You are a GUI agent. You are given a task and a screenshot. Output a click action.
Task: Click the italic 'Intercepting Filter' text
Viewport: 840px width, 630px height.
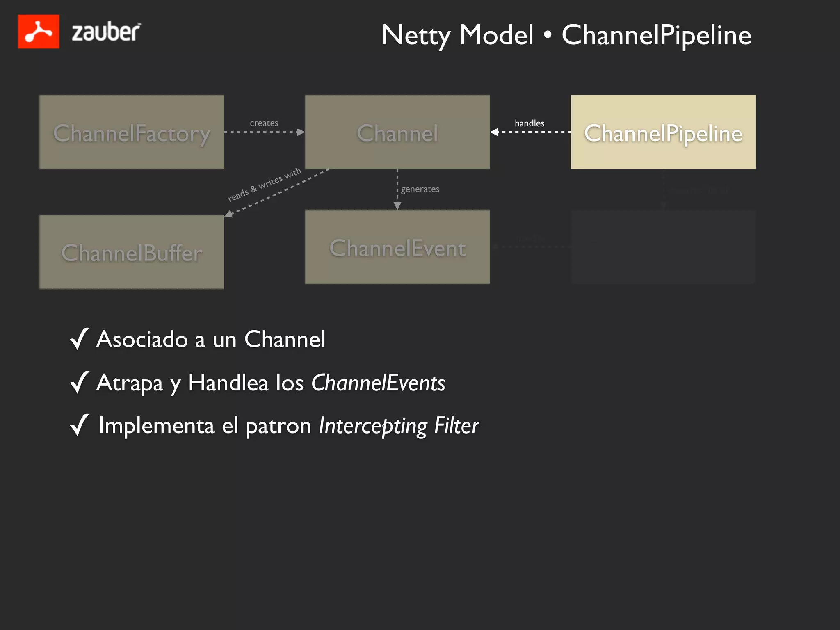click(399, 426)
